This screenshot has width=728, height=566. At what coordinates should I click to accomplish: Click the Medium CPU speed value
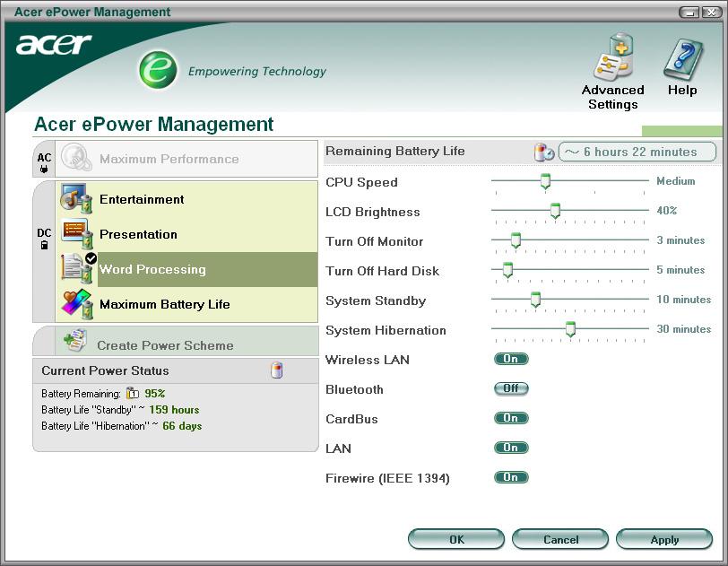coord(676,181)
